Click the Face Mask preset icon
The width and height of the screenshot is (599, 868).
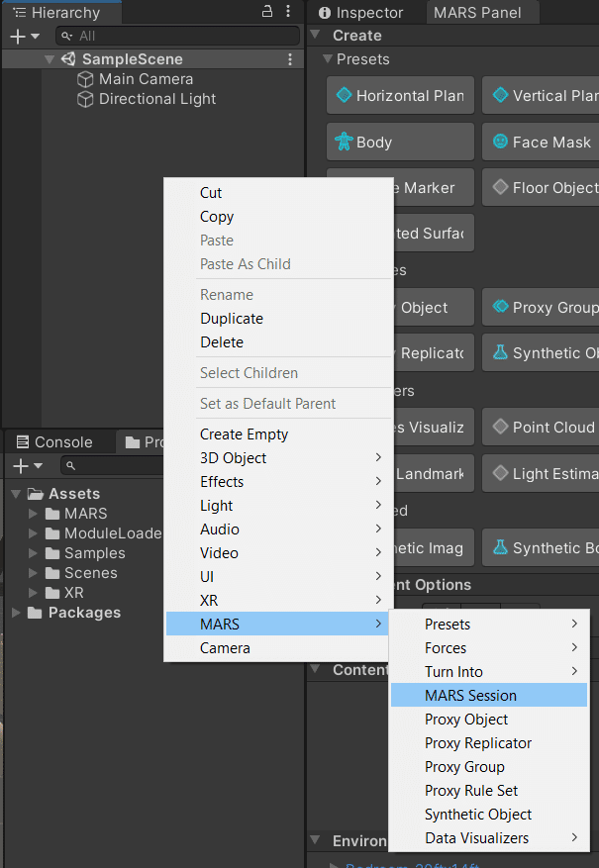500,142
